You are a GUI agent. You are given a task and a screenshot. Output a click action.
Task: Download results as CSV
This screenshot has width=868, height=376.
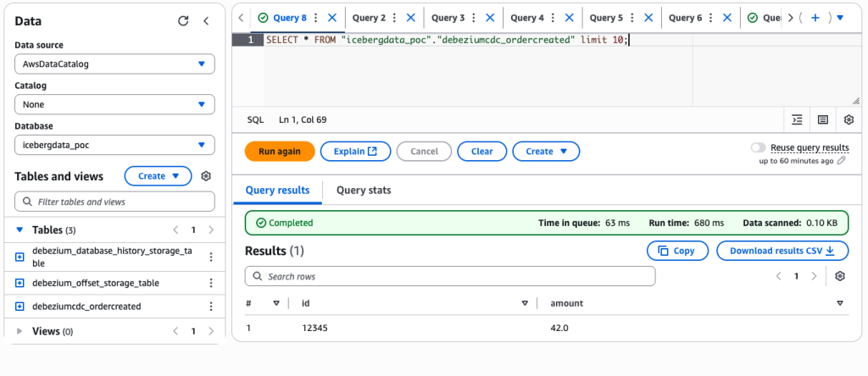[782, 251]
